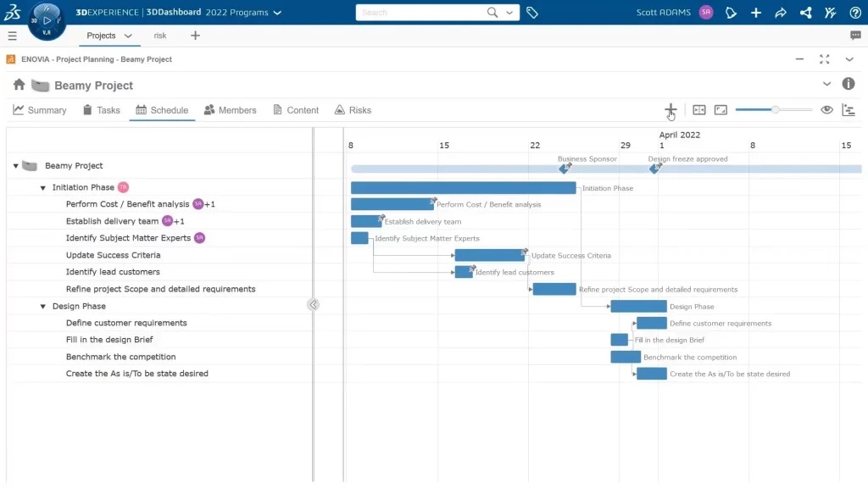This screenshot has width=868, height=488.
Task: Click inside the top Search field
Action: 420,13
